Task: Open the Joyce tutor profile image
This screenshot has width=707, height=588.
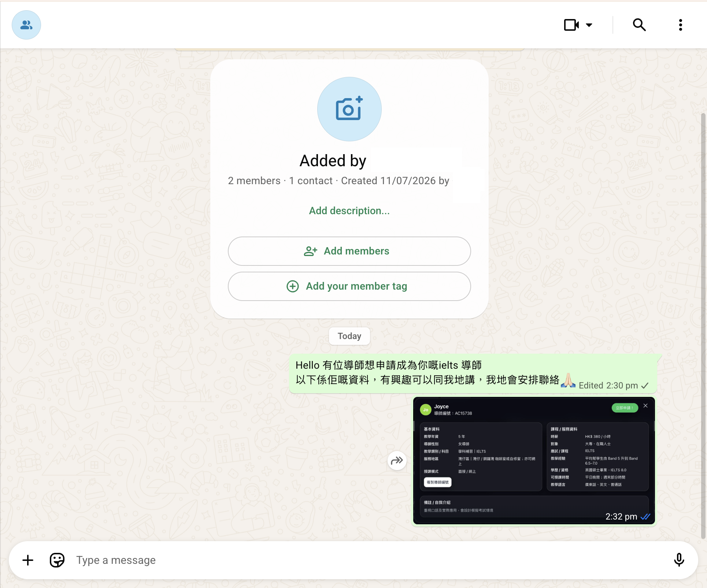Action: [534, 461]
